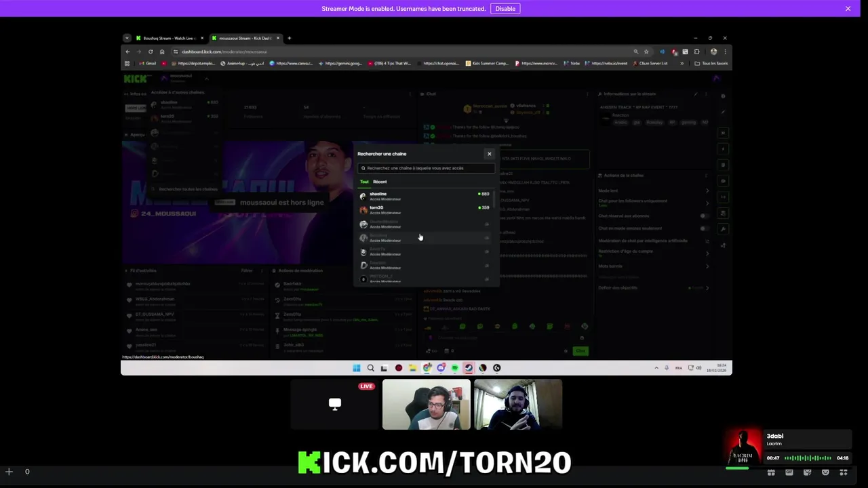Open the canva bookmark

coord(292,64)
